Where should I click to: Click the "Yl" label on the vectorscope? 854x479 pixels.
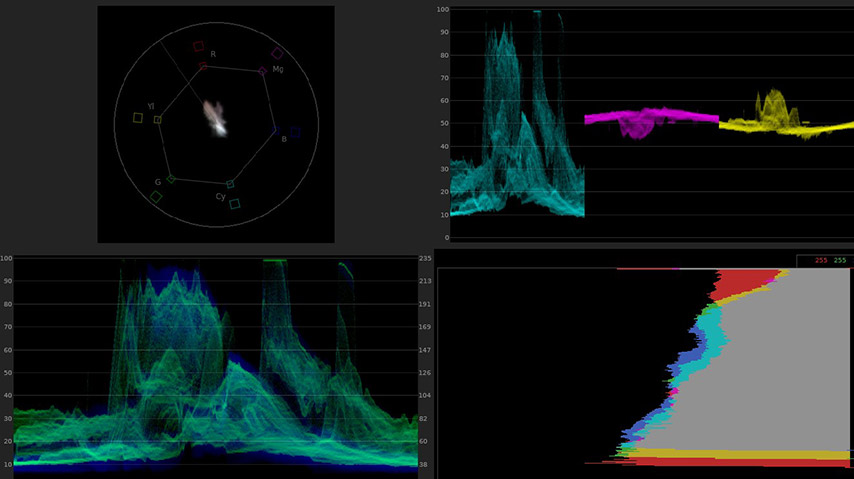tap(151, 106)
